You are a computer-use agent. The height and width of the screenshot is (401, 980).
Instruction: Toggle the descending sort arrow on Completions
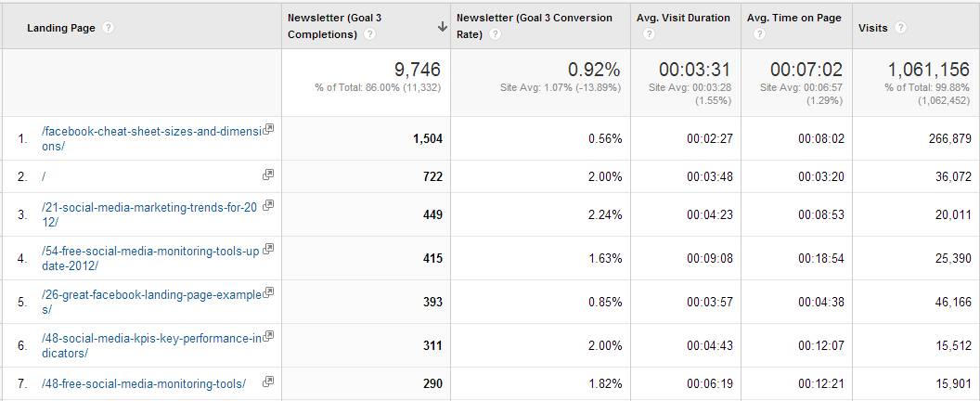[443, 28]
